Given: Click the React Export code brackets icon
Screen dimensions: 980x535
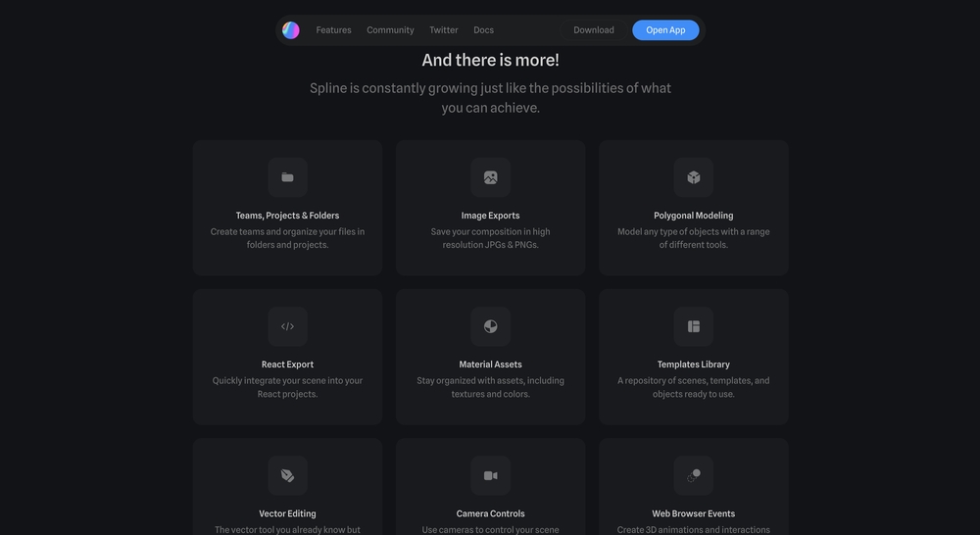Looking at the screenshot, I should click(x=287, y=326).
